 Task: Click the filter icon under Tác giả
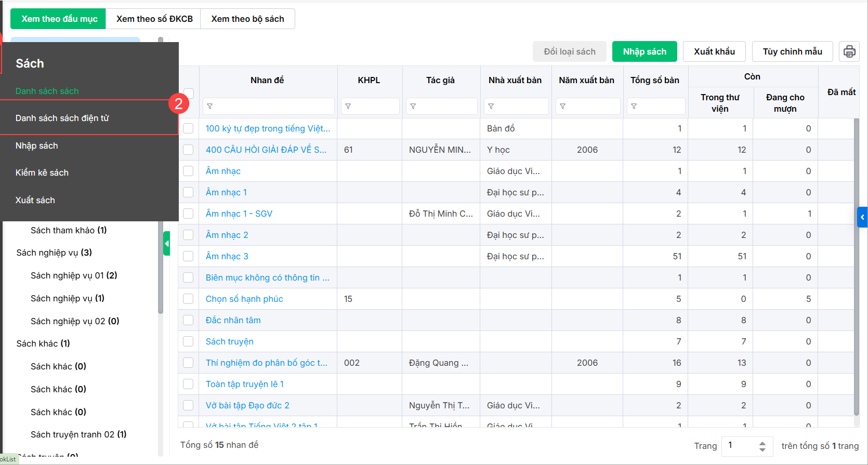[x=413, y=107]
